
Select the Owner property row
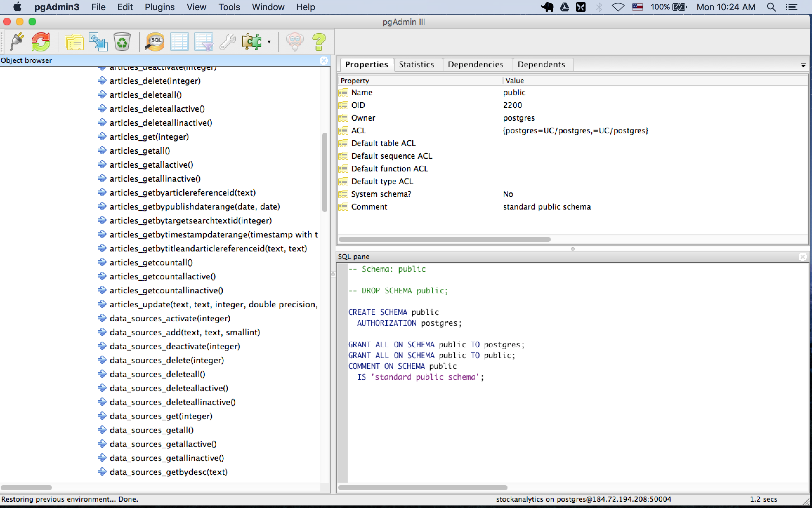[x=573, y=118]
